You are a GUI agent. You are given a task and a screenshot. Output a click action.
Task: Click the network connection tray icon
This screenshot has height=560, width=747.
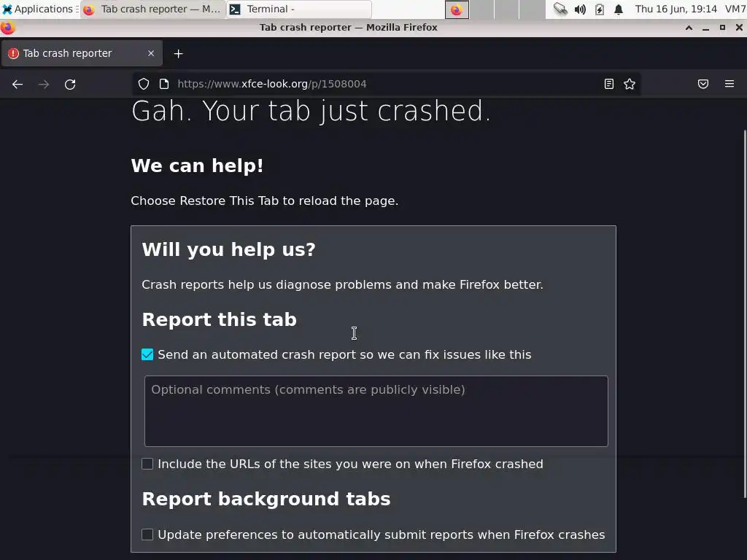560,9
